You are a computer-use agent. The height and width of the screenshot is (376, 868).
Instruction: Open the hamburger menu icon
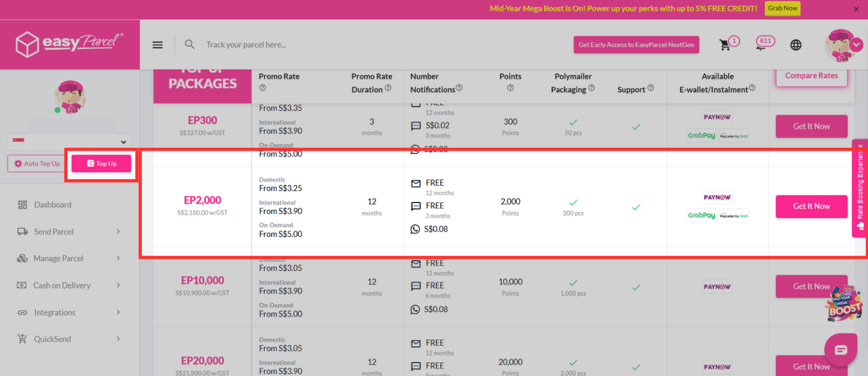[x=158, y=45]
